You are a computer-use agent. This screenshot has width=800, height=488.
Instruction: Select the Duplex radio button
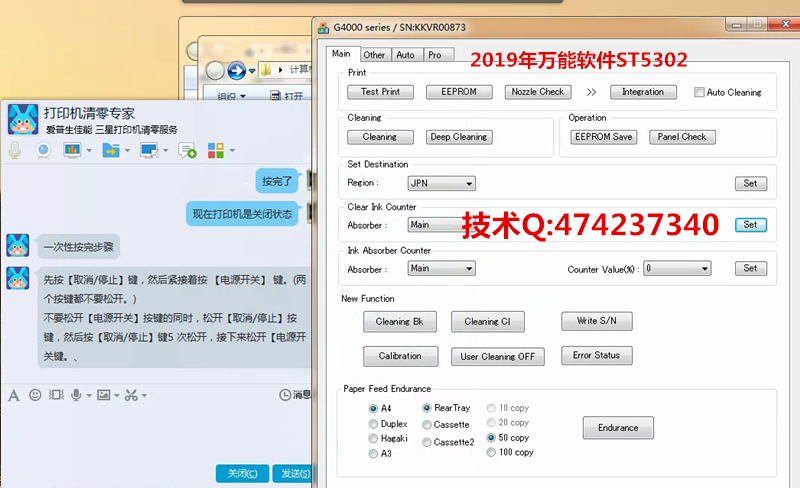tap(373, 424)
